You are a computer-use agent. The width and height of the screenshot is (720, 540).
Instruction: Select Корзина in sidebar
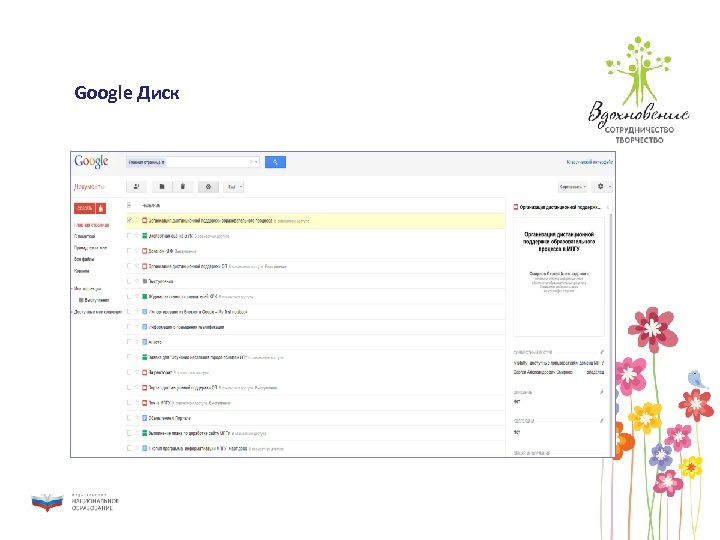[82, 271]
